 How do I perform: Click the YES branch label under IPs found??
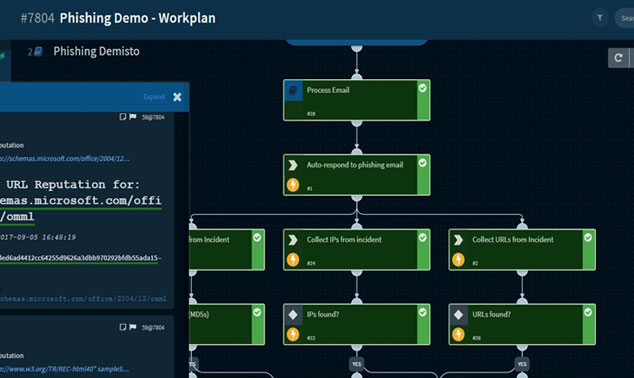(357, 364)
